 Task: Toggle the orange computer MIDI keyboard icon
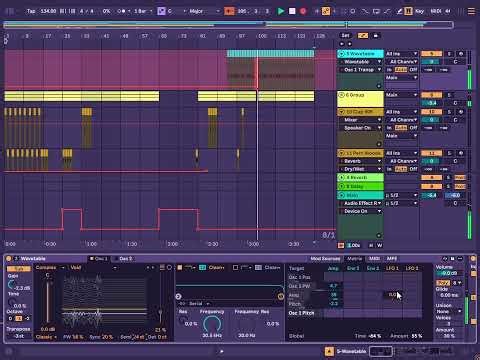click(408, 11)
